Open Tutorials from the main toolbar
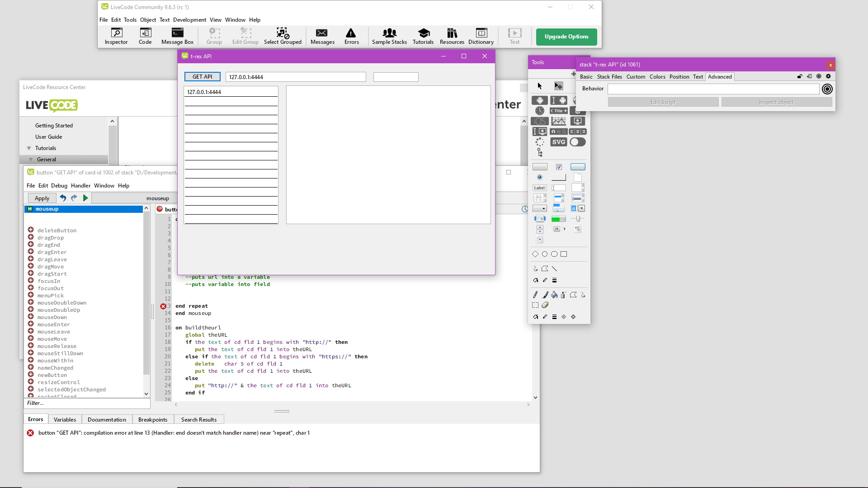Image resolution: width=868 pixels, height=488 pixels. (x=423, y=36)
